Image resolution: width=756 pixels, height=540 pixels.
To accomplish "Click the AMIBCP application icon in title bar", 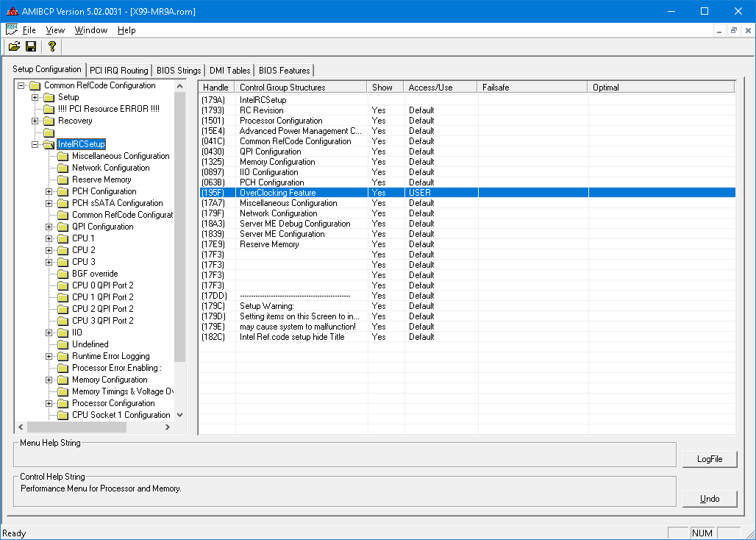I will (12, 11).
